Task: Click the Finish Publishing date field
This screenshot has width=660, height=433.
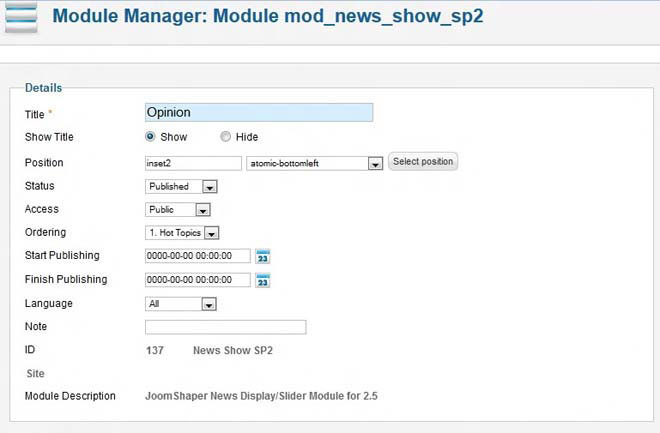Action: 197,280
